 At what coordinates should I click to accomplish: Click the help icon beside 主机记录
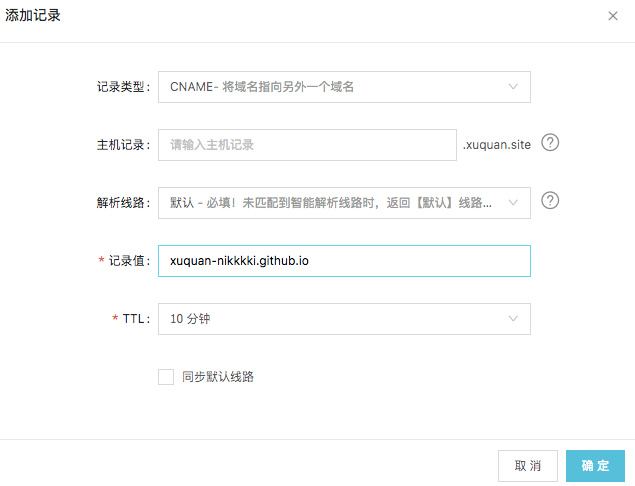tap(550, 143)
